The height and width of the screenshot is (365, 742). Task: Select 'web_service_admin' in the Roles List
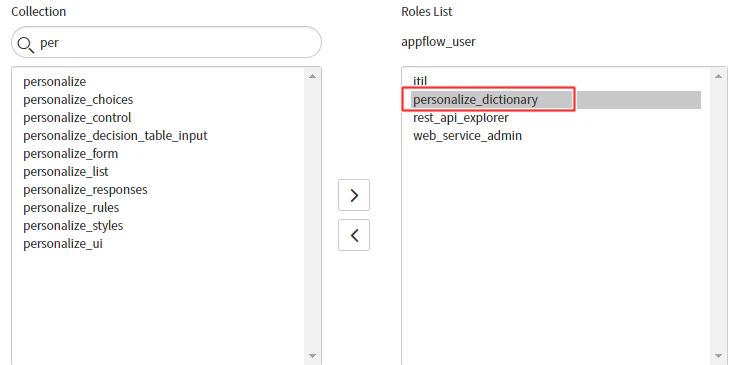click(468, 136)
